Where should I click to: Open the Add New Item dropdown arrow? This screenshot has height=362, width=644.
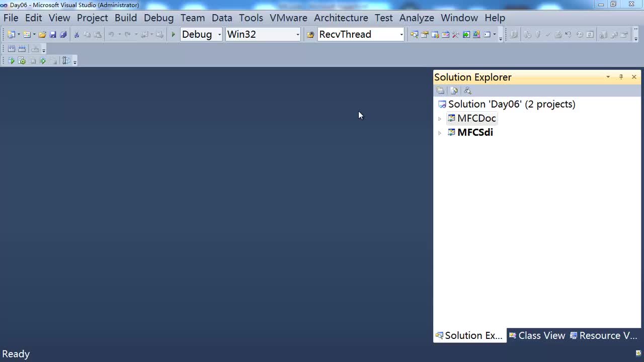pos(34,35)
